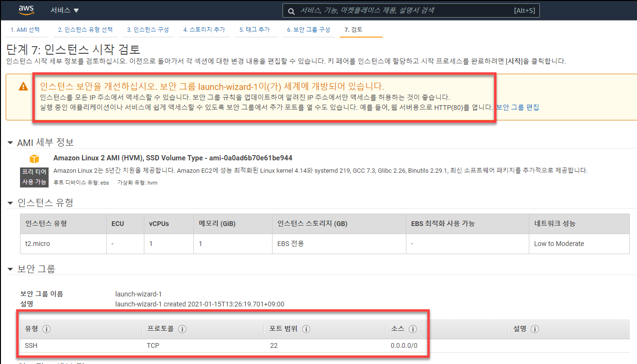
Task: Click the search magnifier icon
Action: [x=291, y=10]
